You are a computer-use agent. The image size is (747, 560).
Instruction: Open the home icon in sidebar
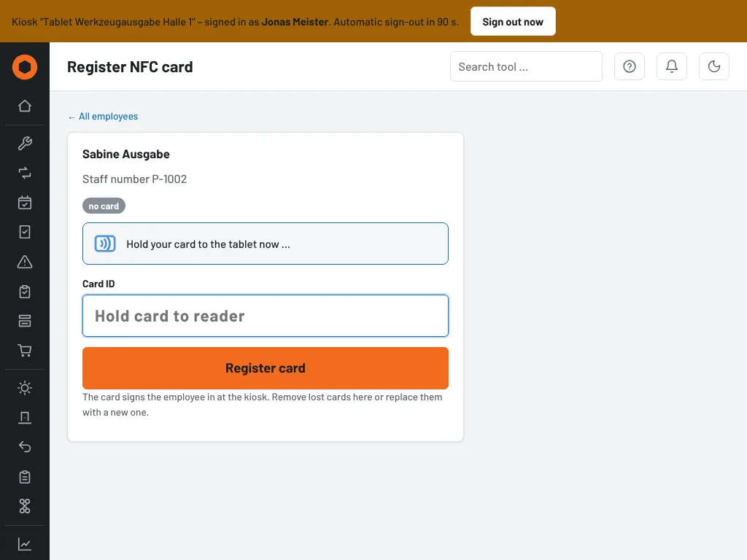click(25, 106)
